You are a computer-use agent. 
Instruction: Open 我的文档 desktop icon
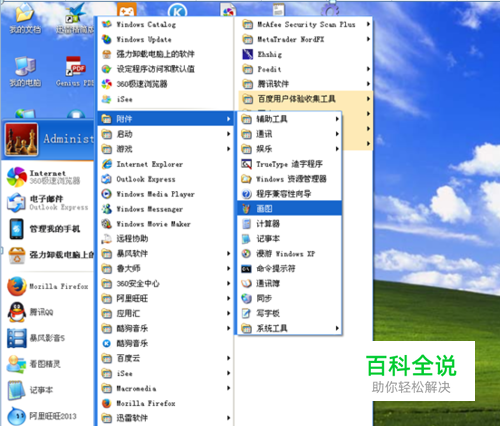pos(25,19)
